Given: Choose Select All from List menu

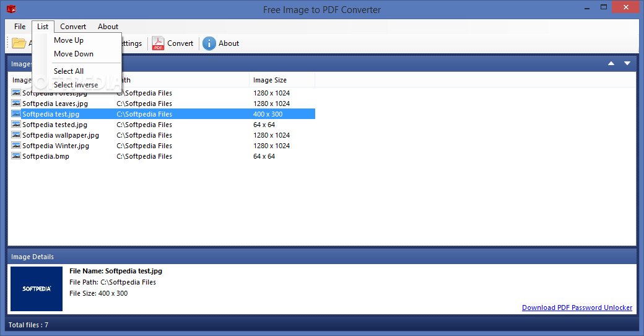Looking at the screenshot, I should pyautogui.click(x=69, y=71).
